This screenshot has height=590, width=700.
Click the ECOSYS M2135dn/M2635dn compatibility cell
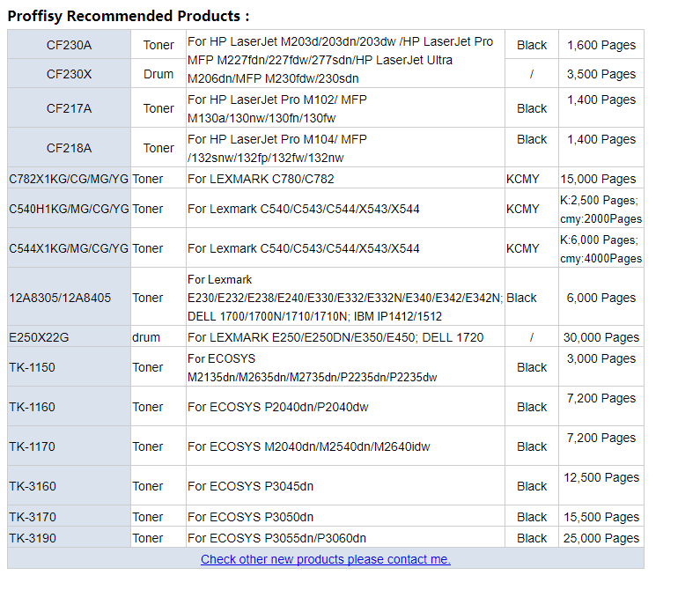pyautogui.click(x=345, y=366)
